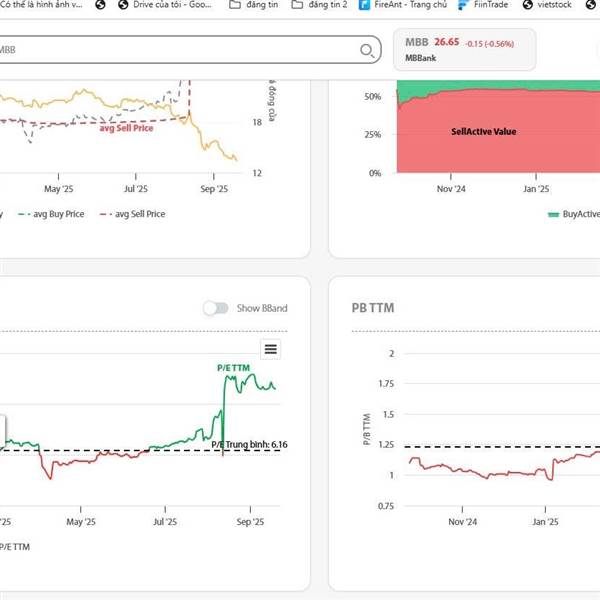Click the green P/E TTM series label

click(233, 368)
